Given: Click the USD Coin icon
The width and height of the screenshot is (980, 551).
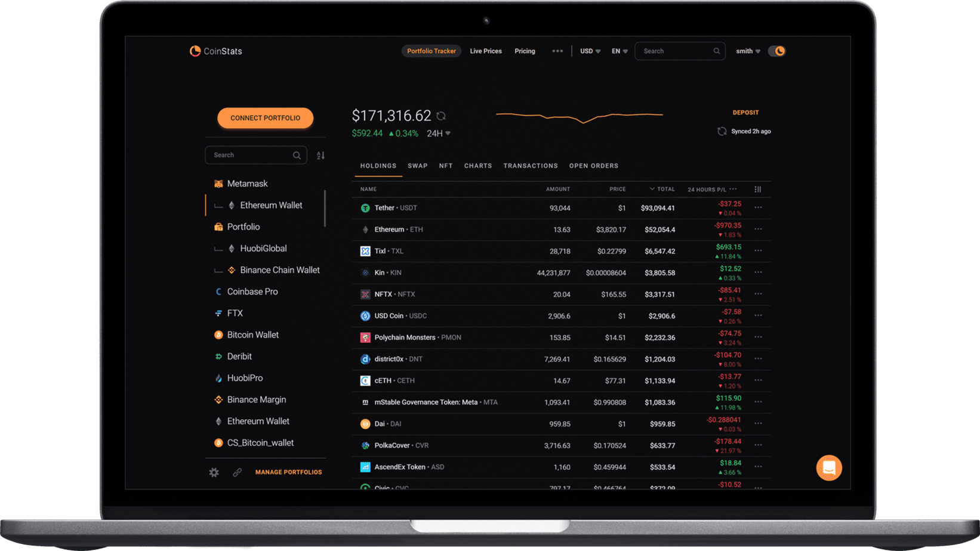Looking at the screenshot, I should [x=365, y=316].
